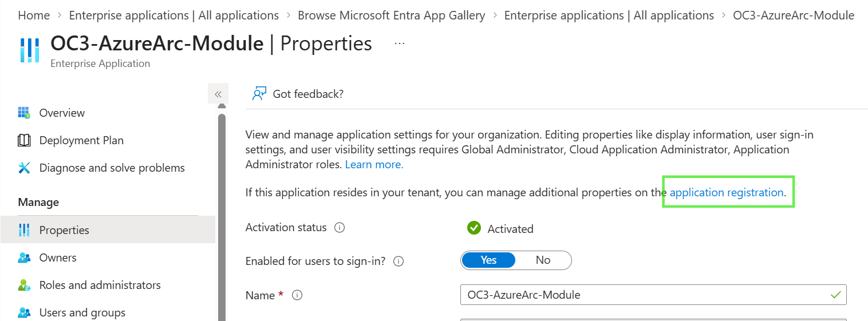Click inside the Name text field
Screen dimensions: 868x321
653,295
